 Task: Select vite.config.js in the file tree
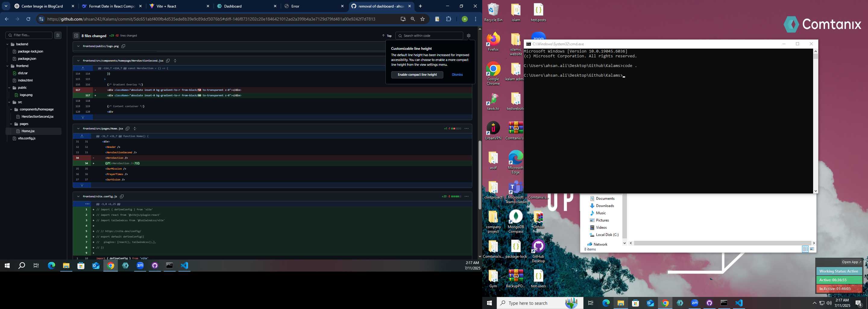point(27,138)
